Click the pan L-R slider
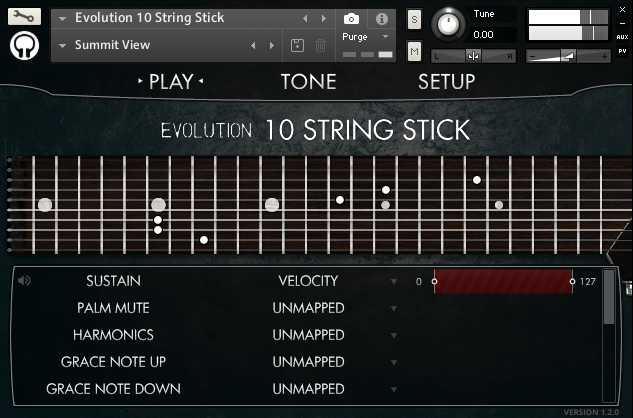The width and height of the screenshot is (633, 418). [474, 56]
